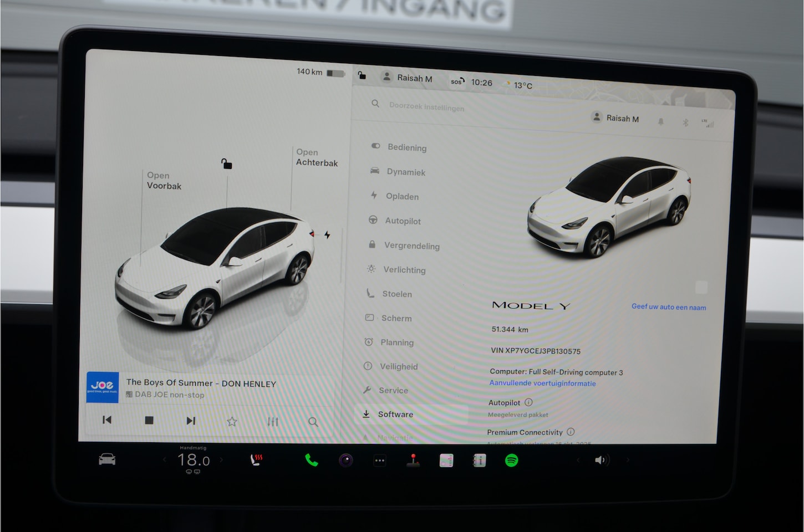Open the Arcade joystick app
The width and height of the screenshot is (804, 532).
click(413, 460)
